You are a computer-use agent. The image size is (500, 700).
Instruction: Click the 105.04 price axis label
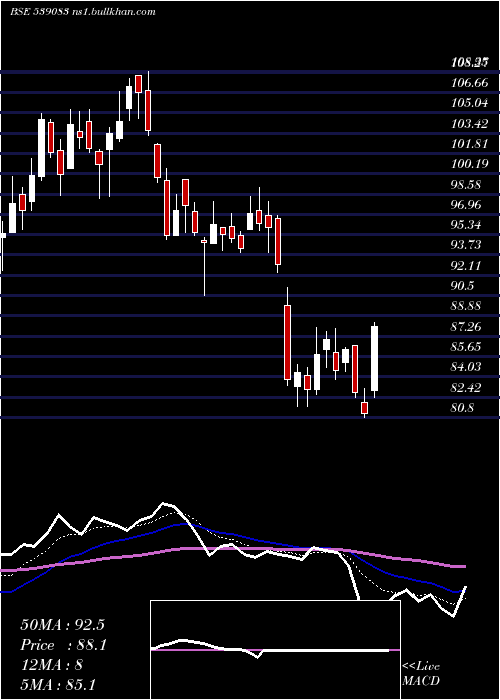click(469, 103)
